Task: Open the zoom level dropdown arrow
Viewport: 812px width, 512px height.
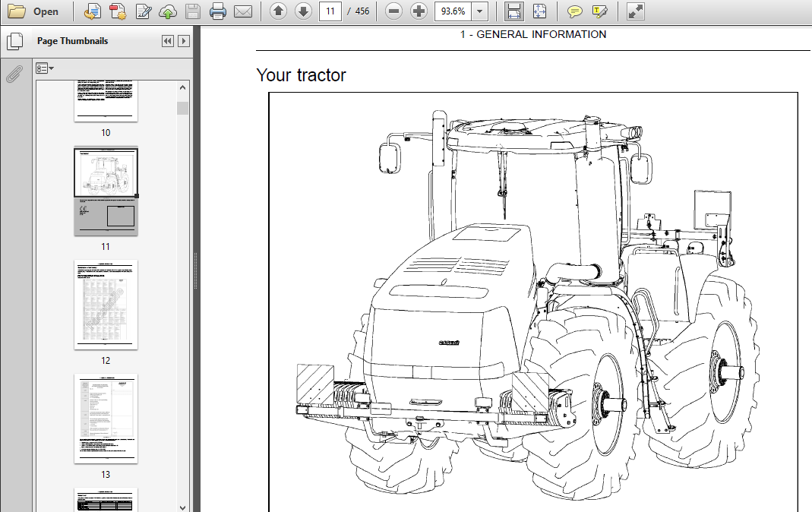Action: [x=480, y=11]
